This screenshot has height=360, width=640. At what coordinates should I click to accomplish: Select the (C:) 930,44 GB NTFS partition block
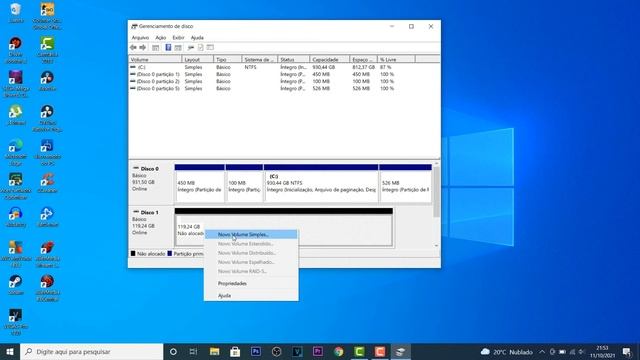pyautogui.click(x=321, y=183)
